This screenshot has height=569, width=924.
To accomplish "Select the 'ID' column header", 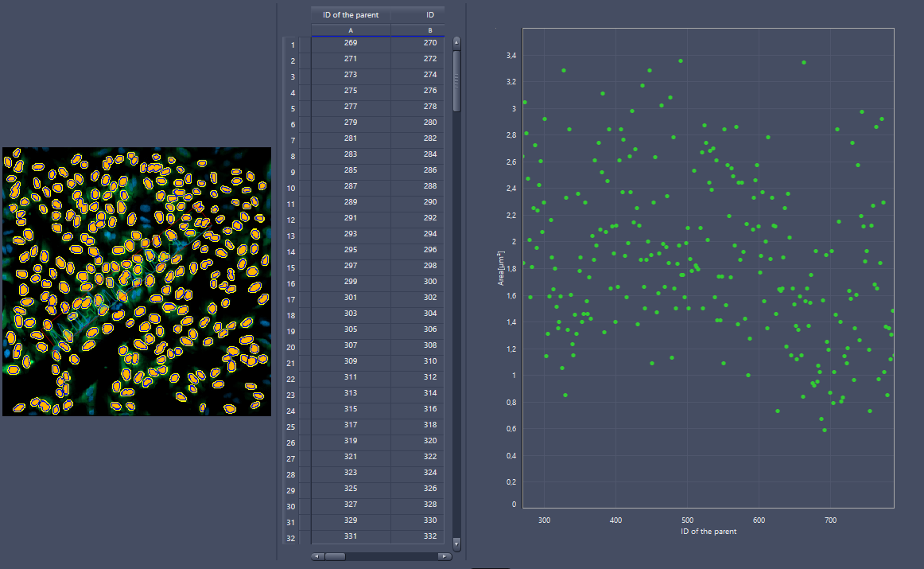I will coord(429,14).
